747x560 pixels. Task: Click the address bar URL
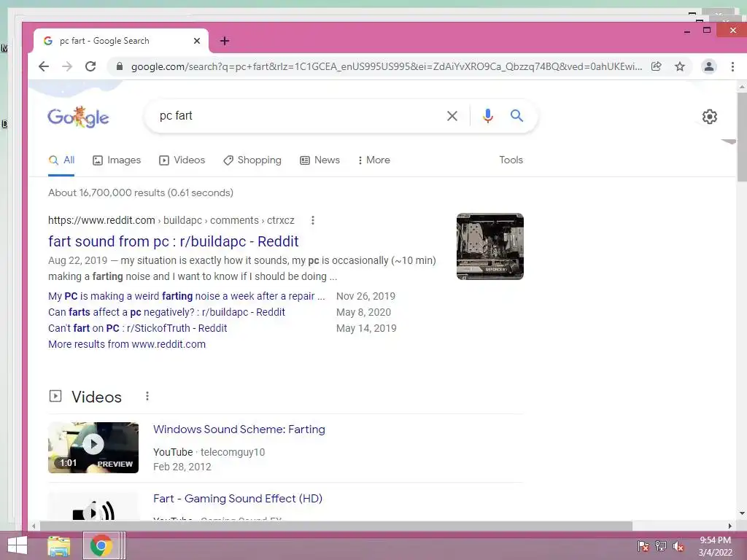pyautogui.click(x=386, y=66)
